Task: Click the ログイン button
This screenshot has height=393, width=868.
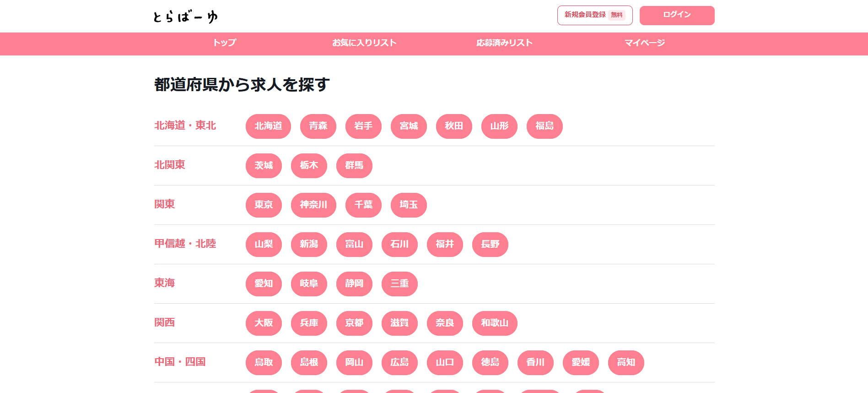Action: pyautogui.click(x=677, y=15)
